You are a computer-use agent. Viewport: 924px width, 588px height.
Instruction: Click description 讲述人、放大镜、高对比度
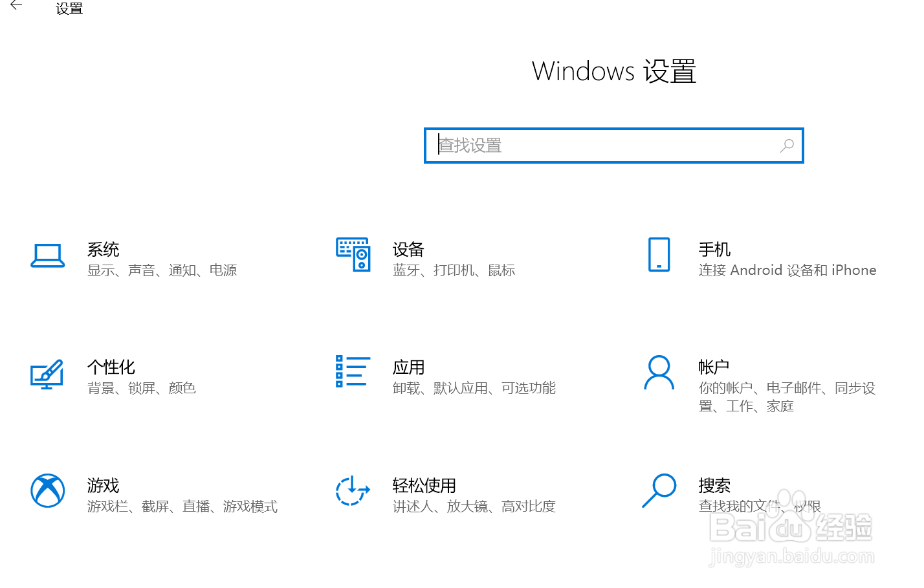[474, 506]
